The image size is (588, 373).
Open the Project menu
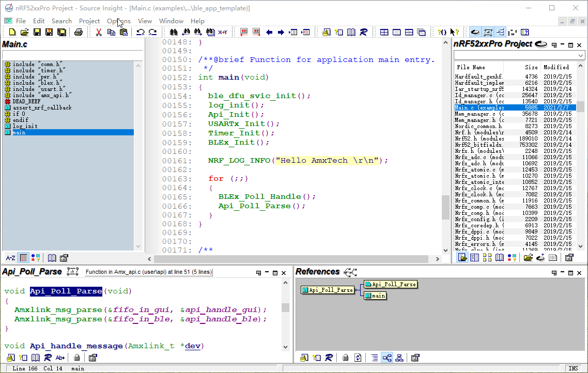[89, 21]
